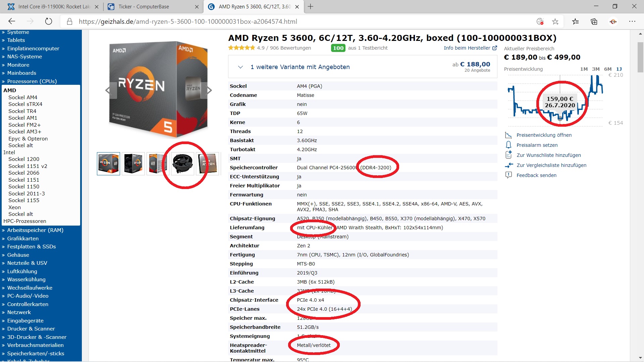The width and height of the screenshot is (644, 362).
Task: Click the Preisentwicklung öffnen chart icon
Action: pos(508,135)
